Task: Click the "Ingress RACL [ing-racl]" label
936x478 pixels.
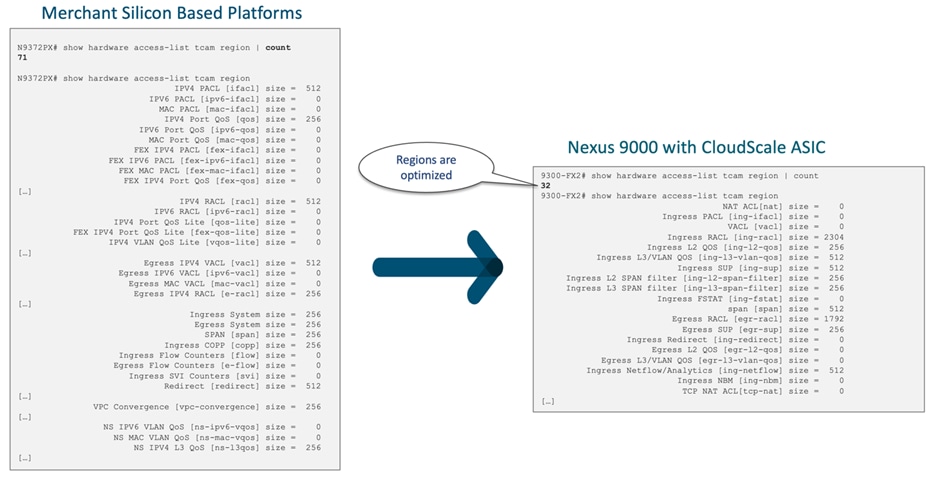Action: [x=725, y=237]
